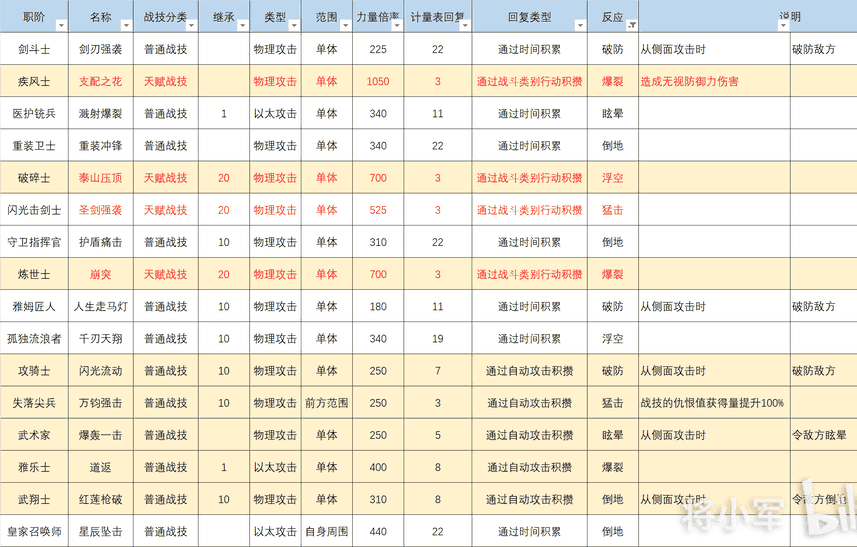857x547 pixels.
Task: Click the skill name 千刃天翔
Action: pyautogui.click(x=101, y=339)
